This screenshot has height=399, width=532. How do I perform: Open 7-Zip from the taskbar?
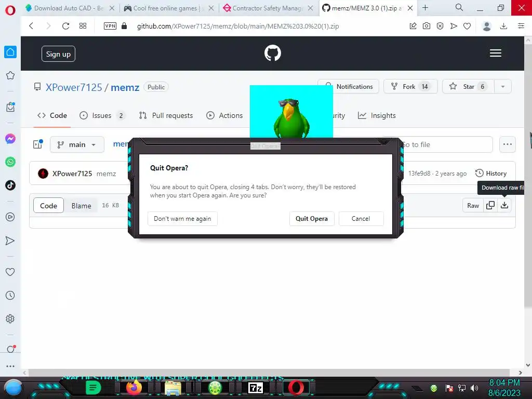point(256,388)
